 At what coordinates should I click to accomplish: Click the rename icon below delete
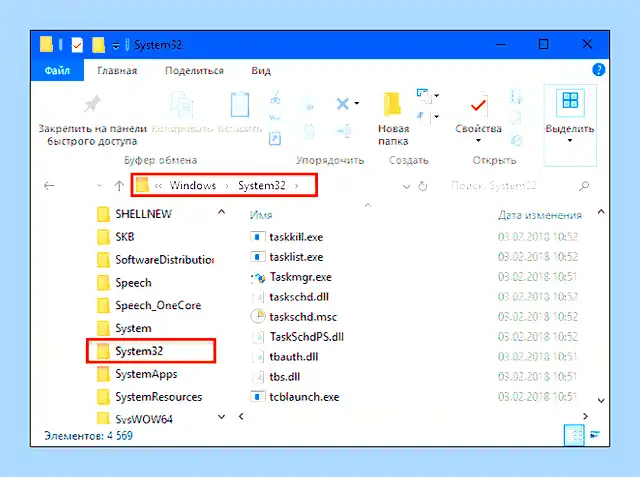[344, 131]
